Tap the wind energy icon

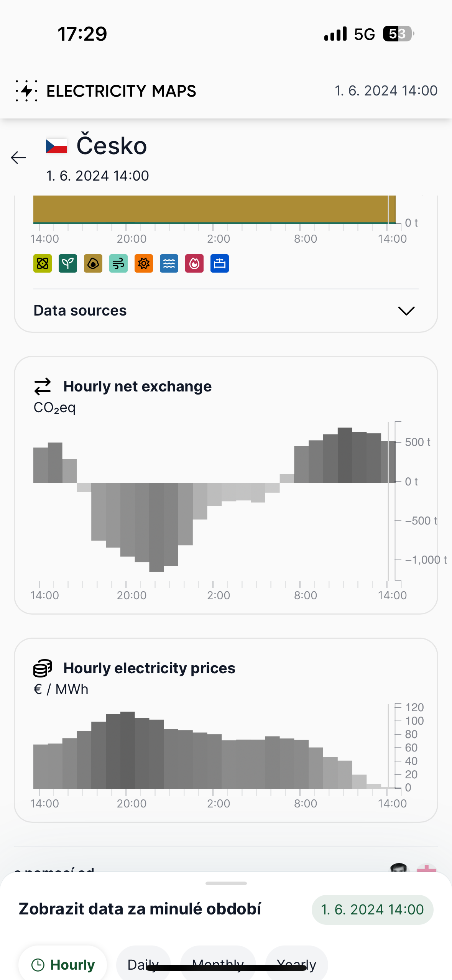coord(118,263)
